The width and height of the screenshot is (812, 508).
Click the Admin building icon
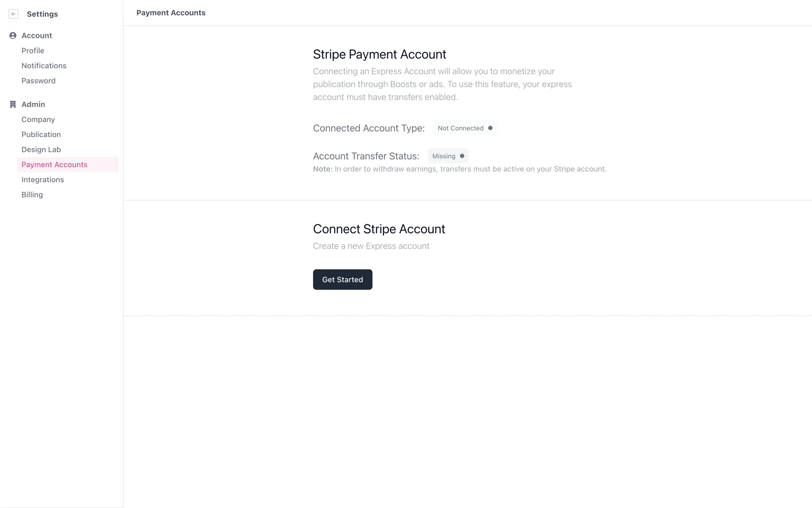pos(13,104)
